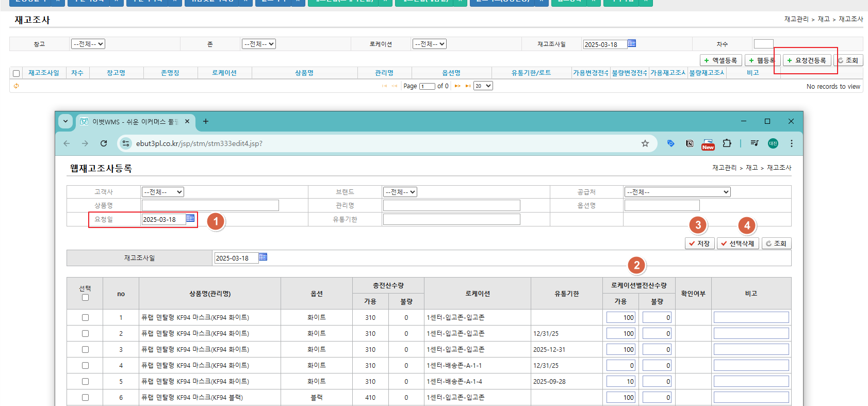868x406 pixels.
Task: Click 저장 button
Action: 700,243
